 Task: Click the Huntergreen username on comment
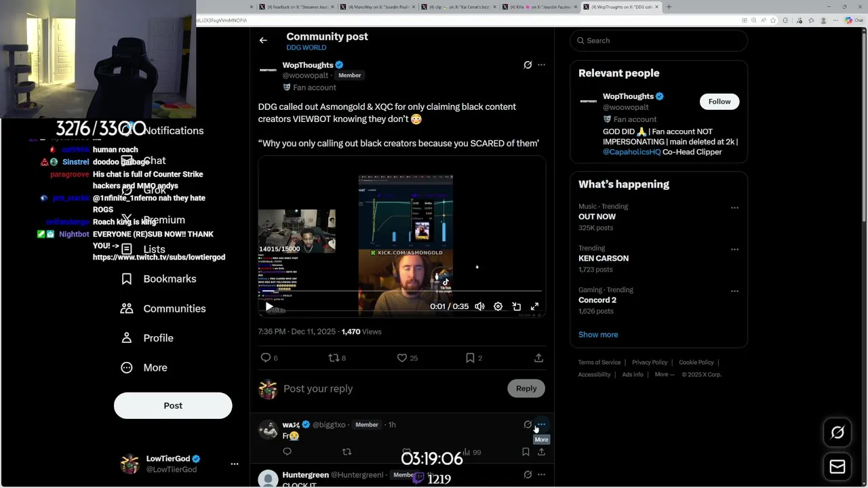[306, 475]
